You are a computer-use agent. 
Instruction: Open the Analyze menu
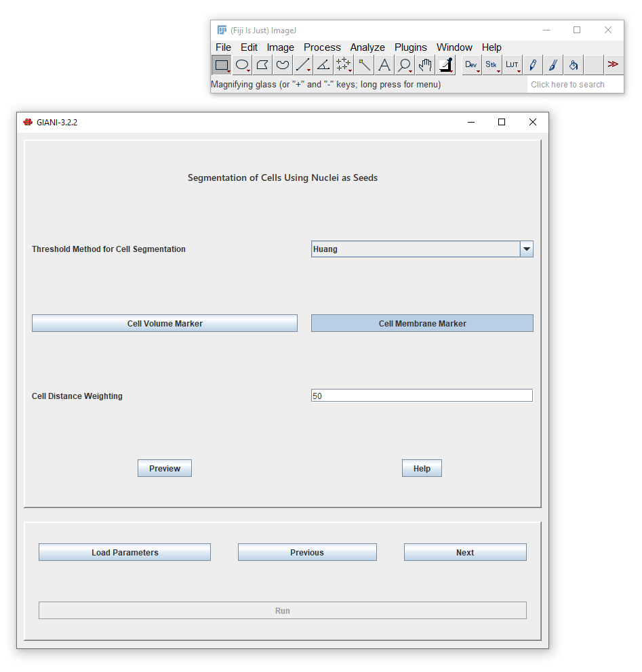click(367, 47)
